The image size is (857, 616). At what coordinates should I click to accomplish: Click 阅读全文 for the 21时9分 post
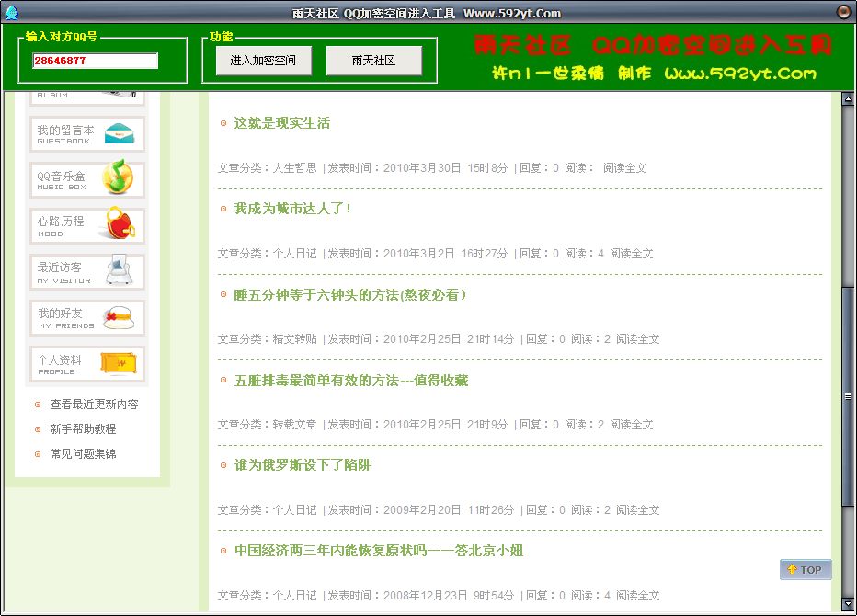tap(632, 424)
